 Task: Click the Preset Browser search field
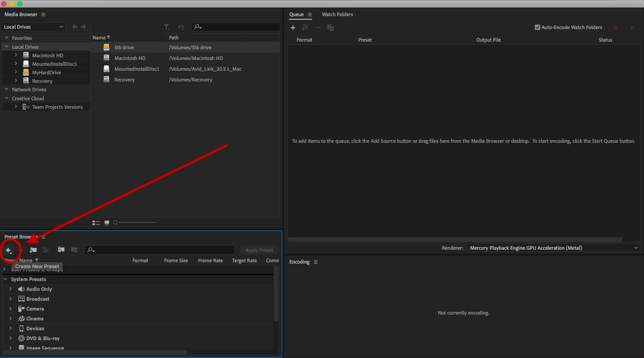coord(159,250)
